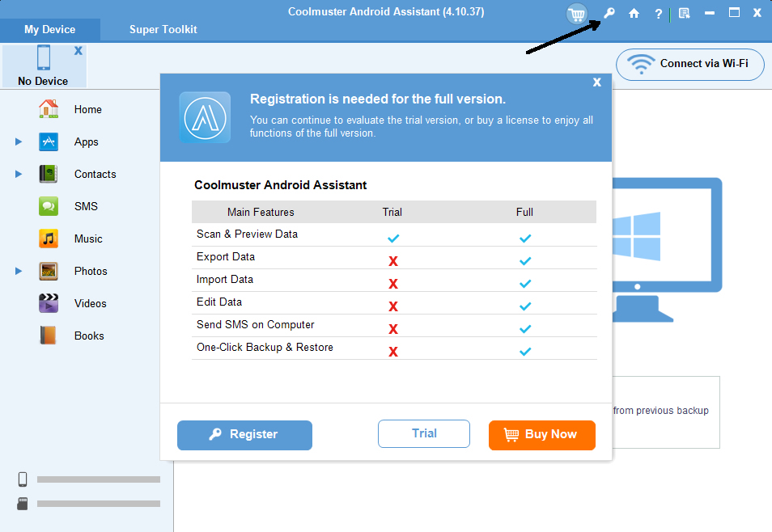Open the feedback notes icon in title bar
772x532 pixels.
tap(684, 13)
